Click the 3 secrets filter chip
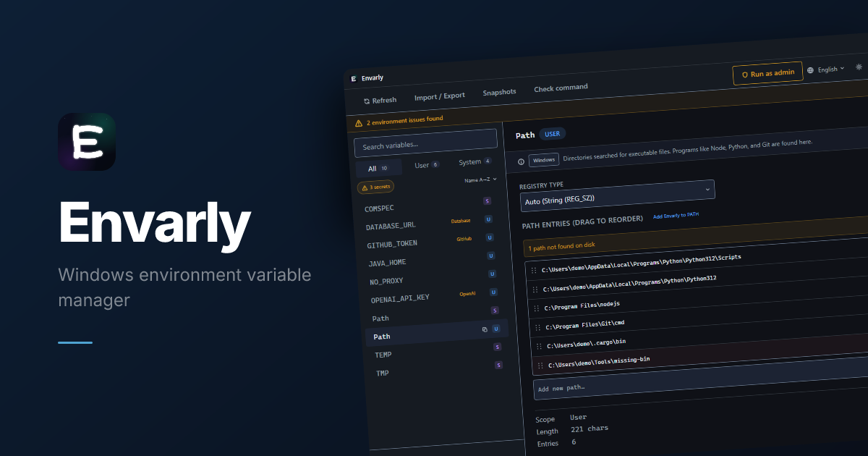Screen dimensions: 868x456 click(376, 187)
